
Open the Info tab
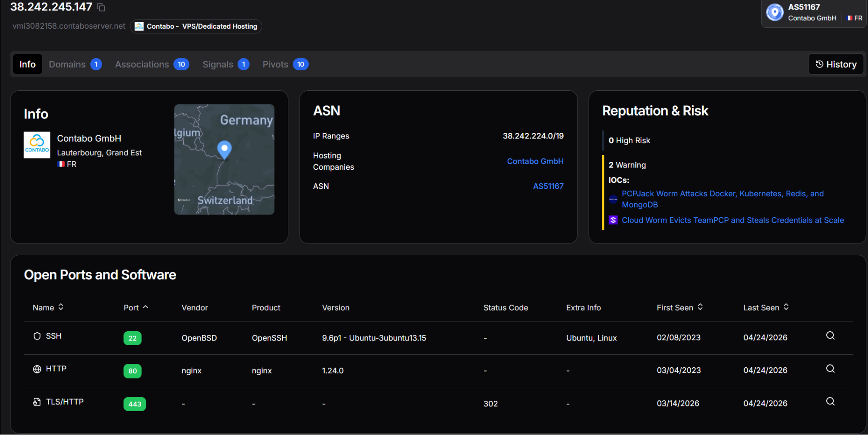[27, 64]
